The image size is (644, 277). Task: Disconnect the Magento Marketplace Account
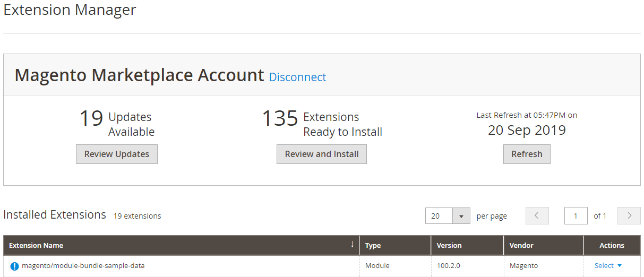pyautogui.click(x=297, y=77)
